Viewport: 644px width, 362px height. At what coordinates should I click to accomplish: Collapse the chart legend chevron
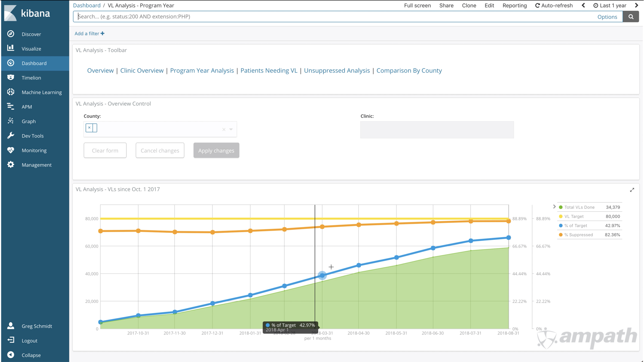[554, 206]
